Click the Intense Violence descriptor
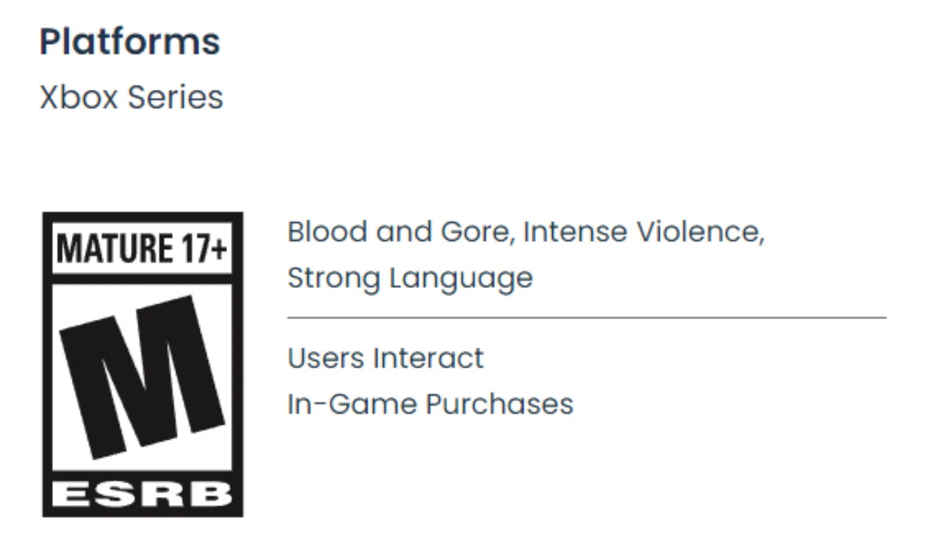 coord(643,232)
